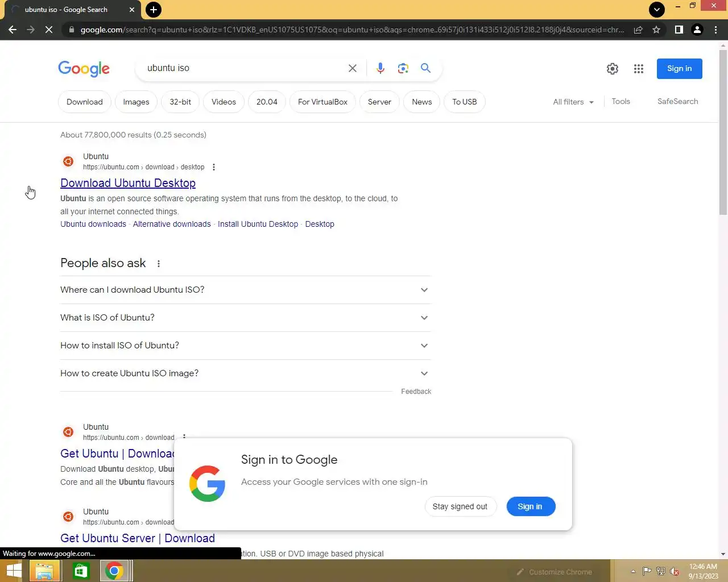Open Alternative downloads sitelink

pyautogui.click(x=172, y=225)
